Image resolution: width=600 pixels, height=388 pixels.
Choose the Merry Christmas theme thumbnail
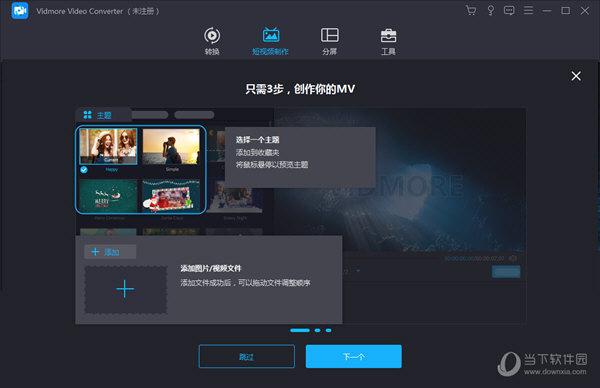click(x=108, y=196)
